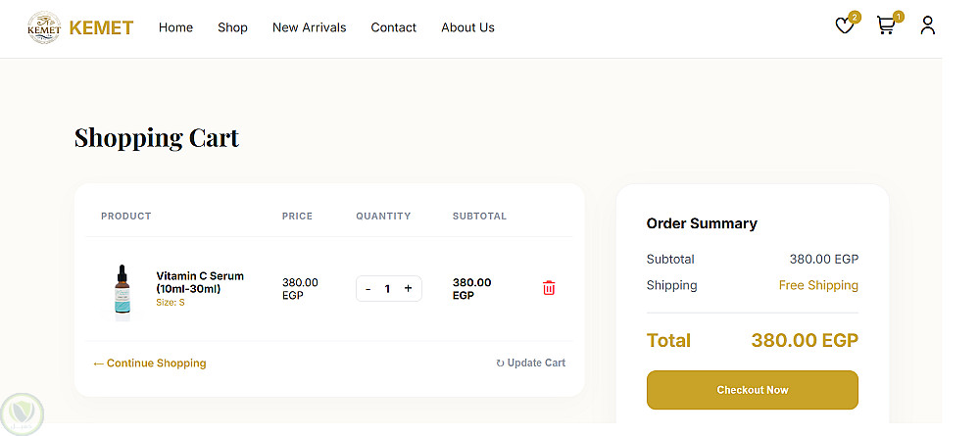Increase quantity with the plus button
The height and width of the screenshot is (436, 980).
(x=409, y=289)
